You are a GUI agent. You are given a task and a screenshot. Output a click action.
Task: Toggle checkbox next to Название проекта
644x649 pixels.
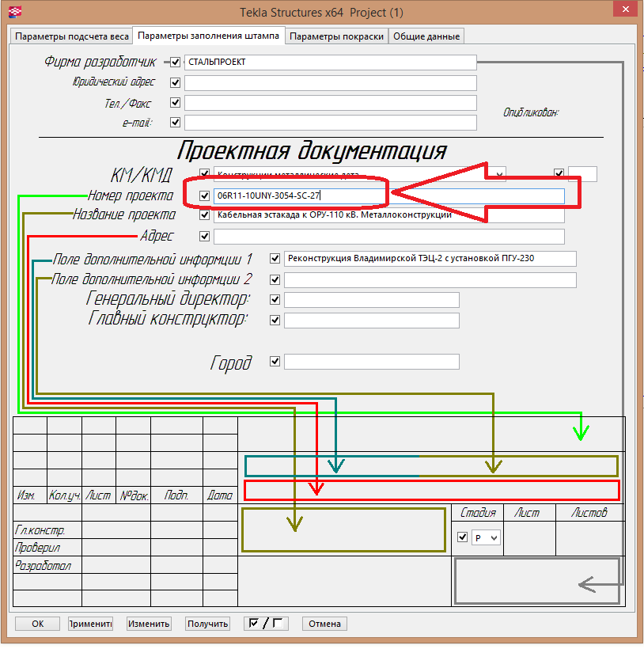coord(204,214)
